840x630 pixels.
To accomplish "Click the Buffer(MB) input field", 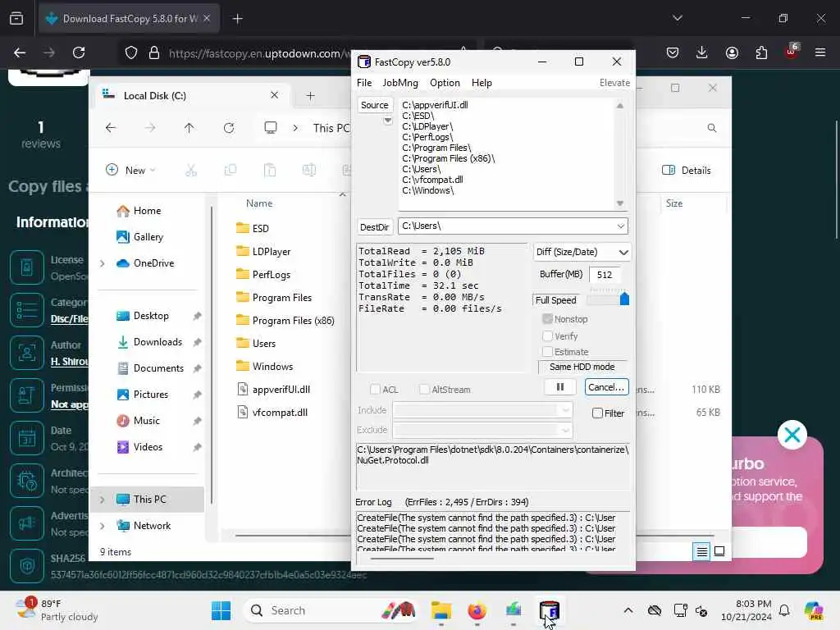I will pyautogui.click(x=605, y=274).
